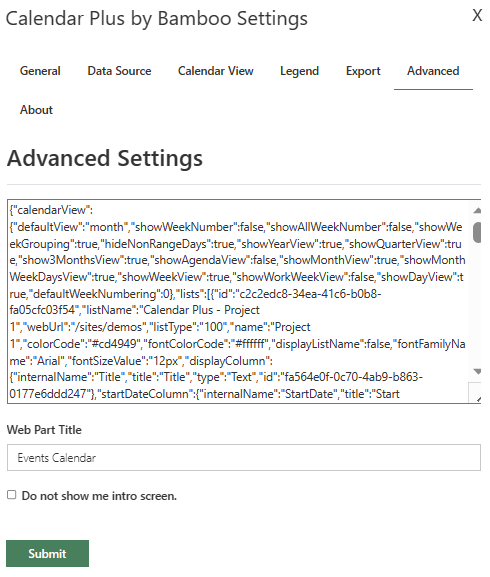This screenshot has width=490, height=577.
Task: Click the Web Part Title label
Action: tap(44, 429)
